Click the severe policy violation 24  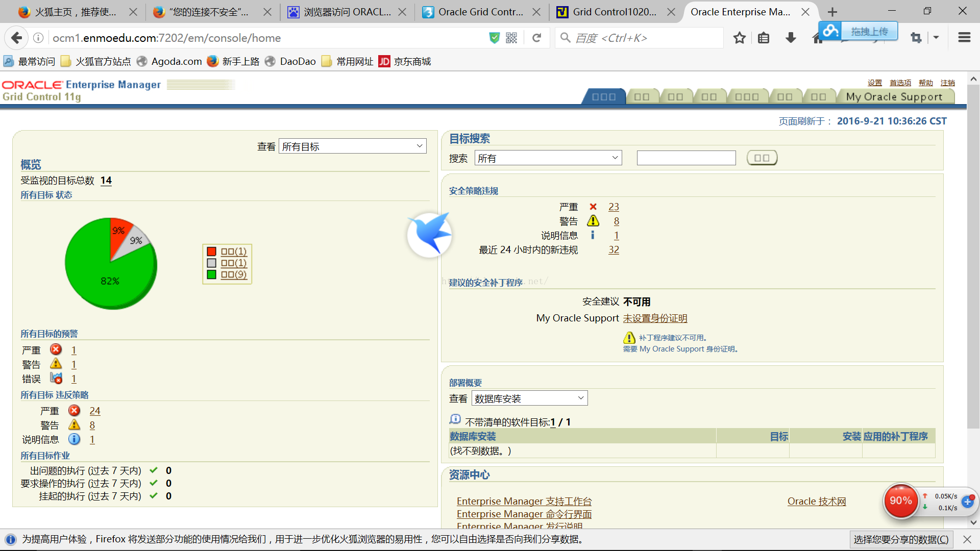pos(94,410)
